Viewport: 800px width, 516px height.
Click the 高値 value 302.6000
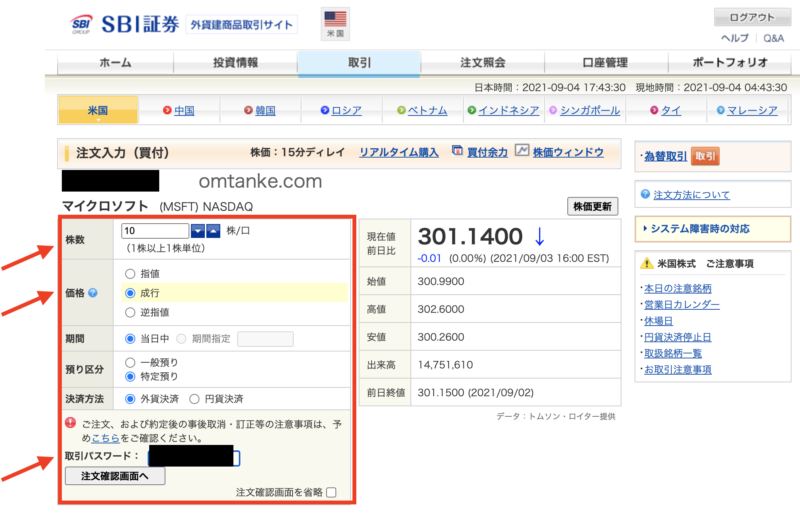coord(441,309)
